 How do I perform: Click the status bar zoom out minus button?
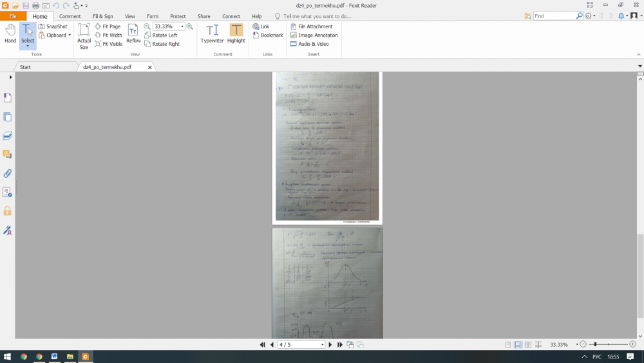(583, 344)
